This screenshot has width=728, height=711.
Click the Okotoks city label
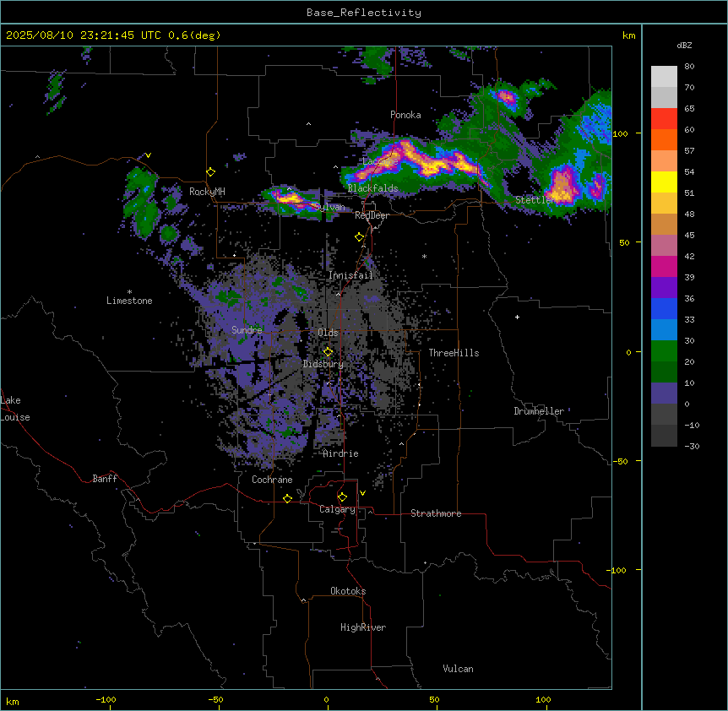348,591
